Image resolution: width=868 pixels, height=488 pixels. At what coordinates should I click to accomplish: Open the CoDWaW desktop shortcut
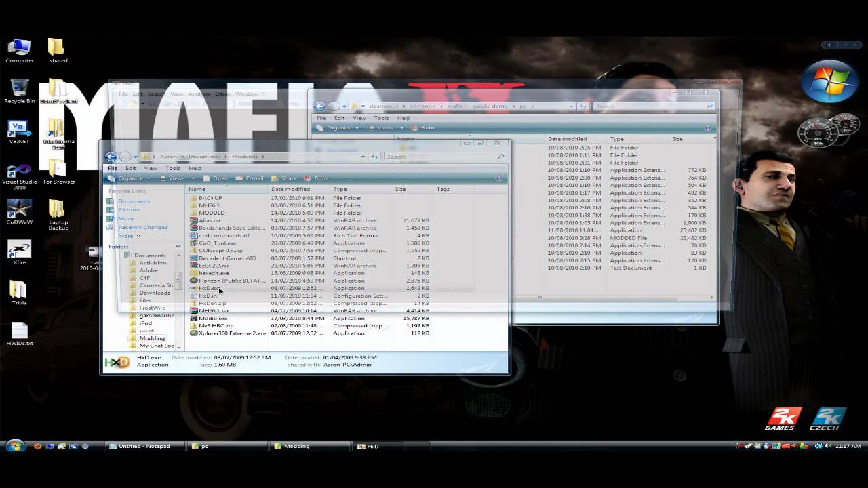(20, 213)
